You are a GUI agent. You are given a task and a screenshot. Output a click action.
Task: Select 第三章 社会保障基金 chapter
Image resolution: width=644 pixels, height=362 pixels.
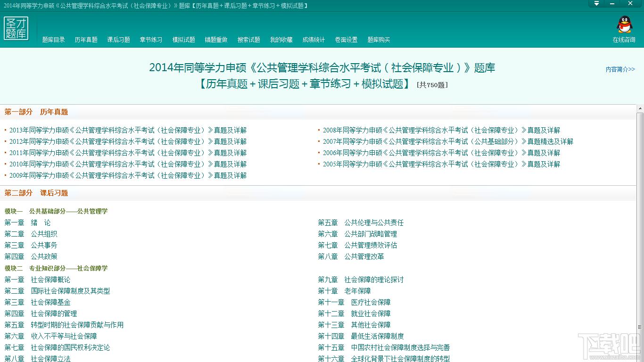pos(38,303)
